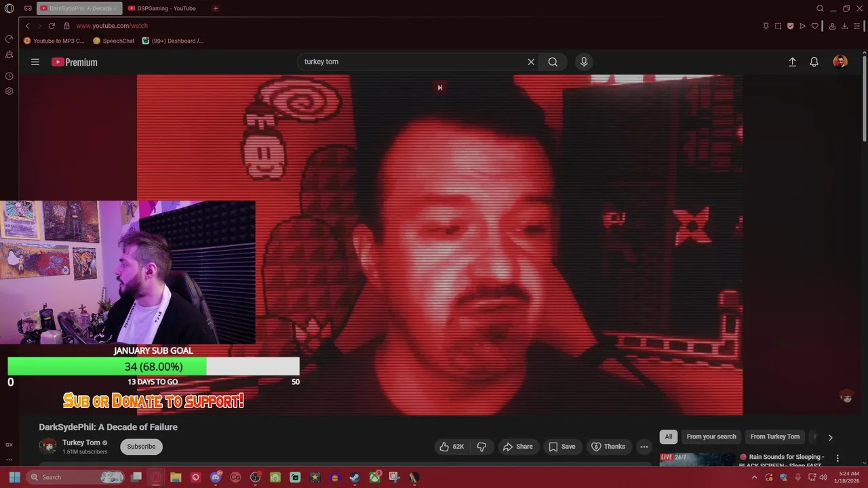Open Windows Start menu
This screenshot has width=868, height=488.
(x=14, y=477)
